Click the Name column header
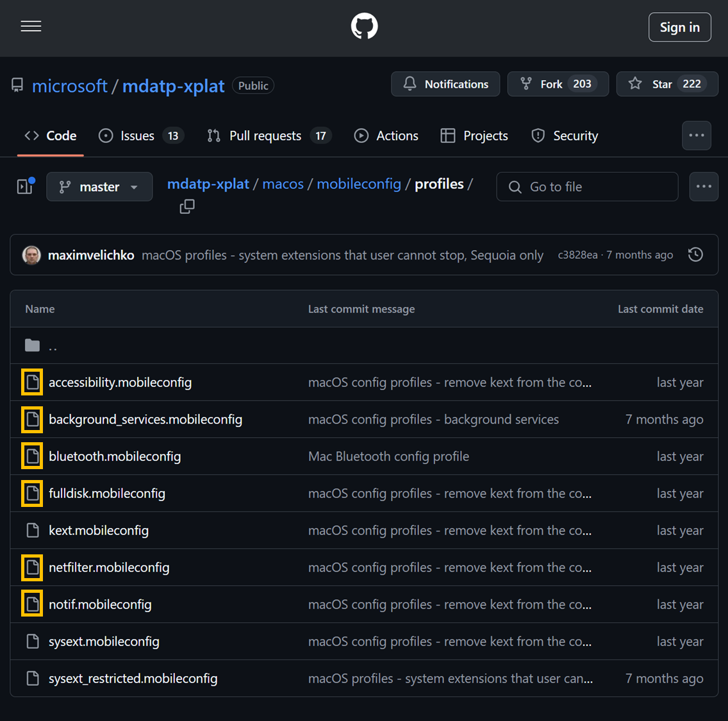Screen dimensions: 728x721 click(40, 309)
